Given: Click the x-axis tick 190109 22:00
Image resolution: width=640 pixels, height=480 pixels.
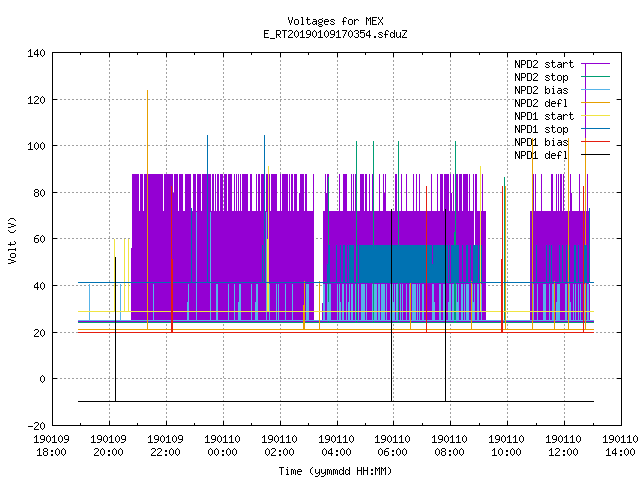Looking at the screenshot, I should (x=165, y=446).
